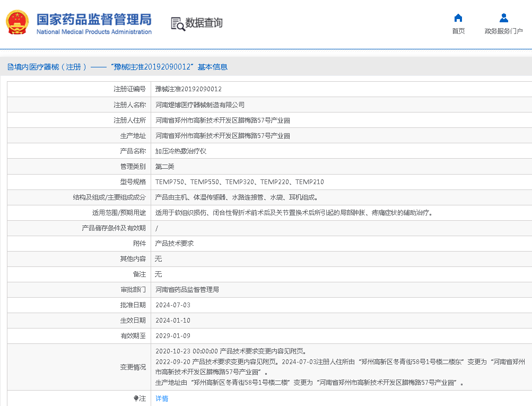This screenshot has height=406, width=532.
Task: Open the 政务服务门户 menu item
Action: [x=503, y=31]
